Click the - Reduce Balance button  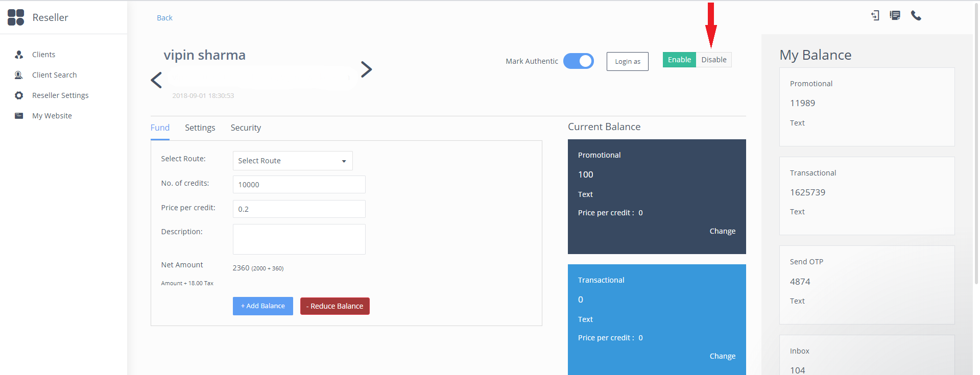(x=335, y=306)
